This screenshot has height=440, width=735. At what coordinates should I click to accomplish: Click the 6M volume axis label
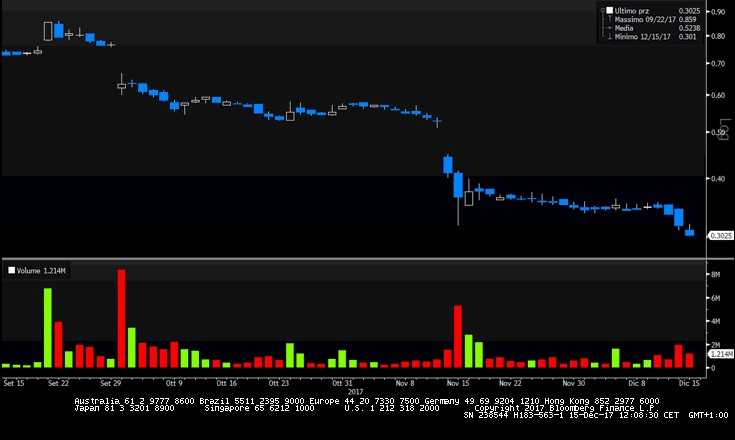coord(715,298)
